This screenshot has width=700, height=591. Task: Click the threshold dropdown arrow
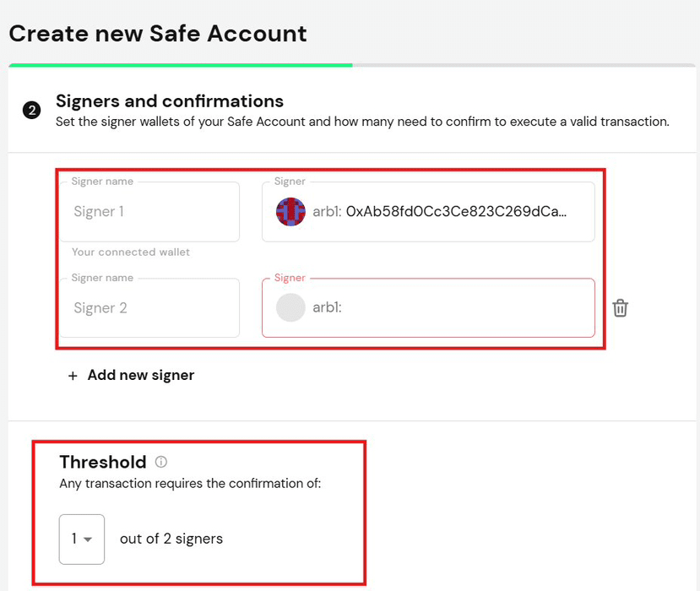pos(88,539)
